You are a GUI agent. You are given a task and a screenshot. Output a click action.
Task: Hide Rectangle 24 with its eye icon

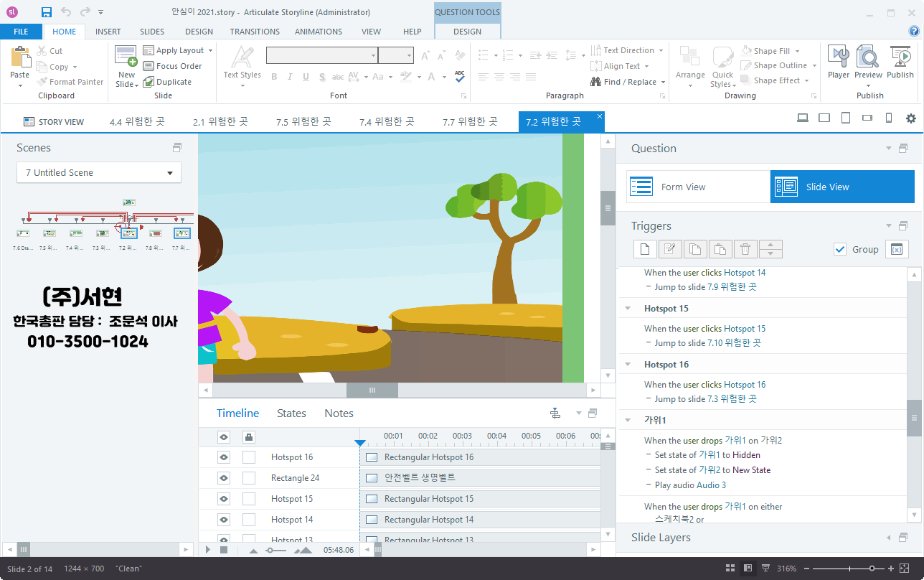pos(224,478)
